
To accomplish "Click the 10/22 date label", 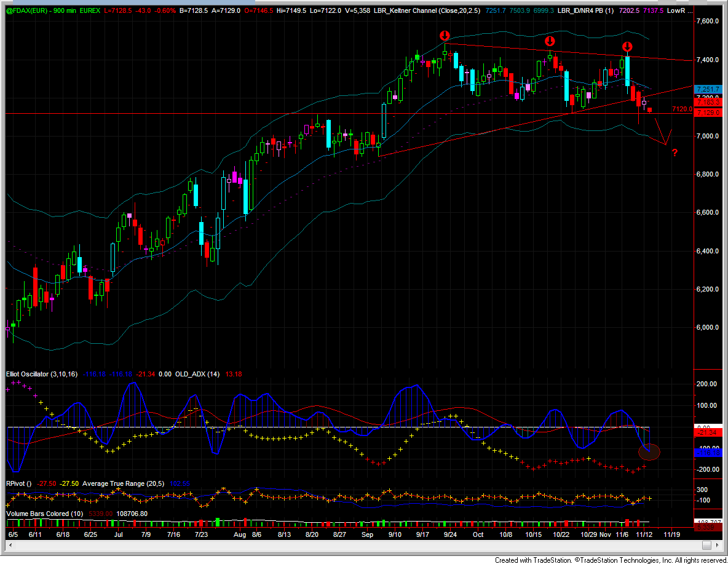I will (561, 534).
